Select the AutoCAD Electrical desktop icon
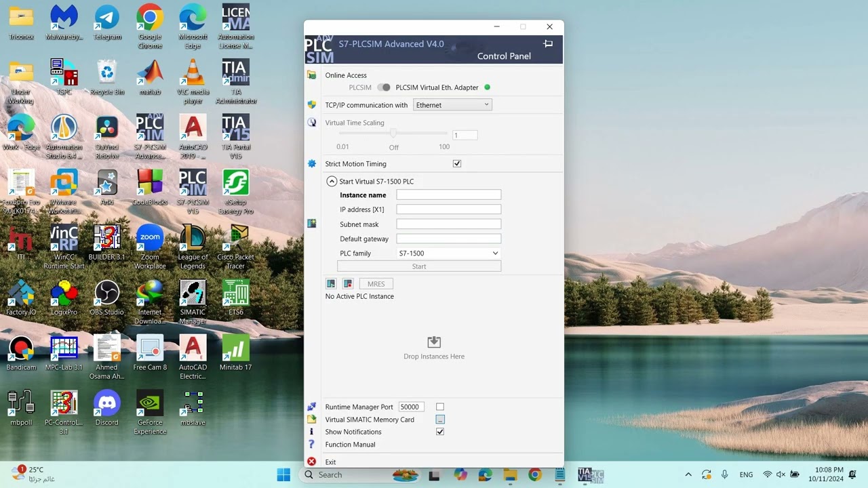The image size is (868, 488). point(193,357)
